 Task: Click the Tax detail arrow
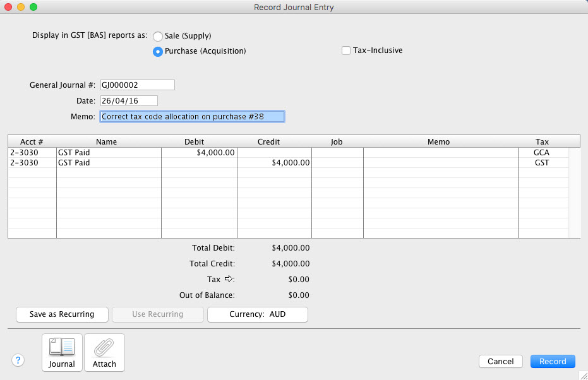click(x=229, y=279)
